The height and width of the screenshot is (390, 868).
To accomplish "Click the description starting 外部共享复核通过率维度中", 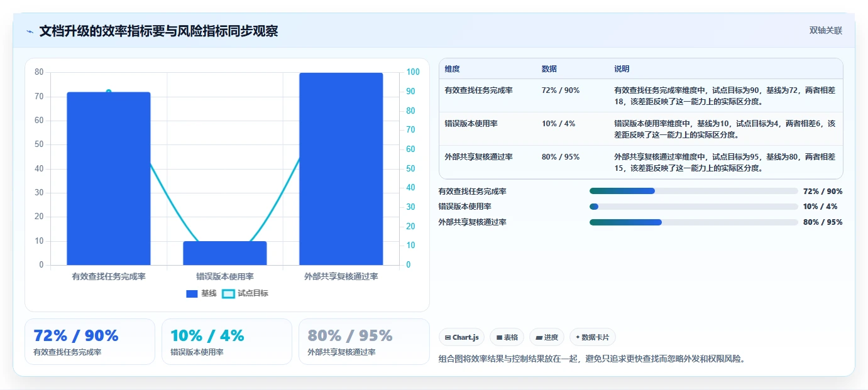I will point(725,163).
